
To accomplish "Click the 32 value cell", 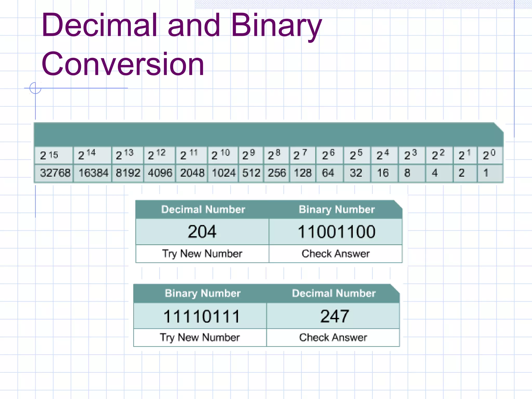I will (357, 173).
